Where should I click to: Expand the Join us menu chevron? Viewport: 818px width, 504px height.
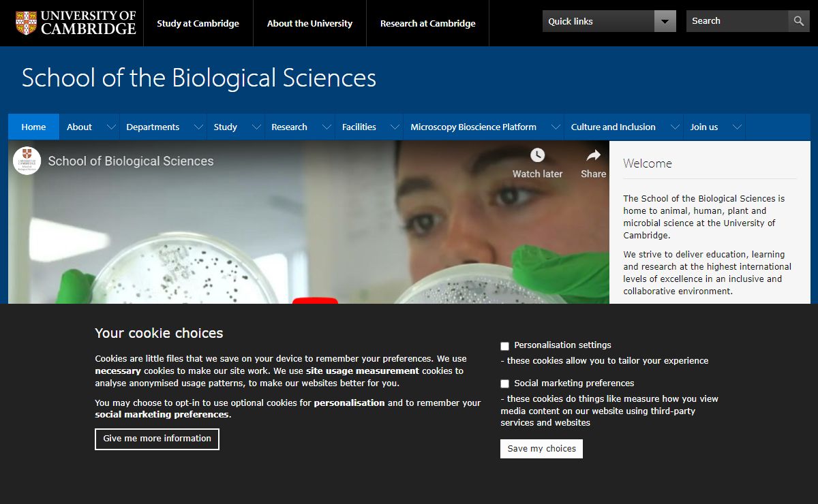(x=736, y=127)
